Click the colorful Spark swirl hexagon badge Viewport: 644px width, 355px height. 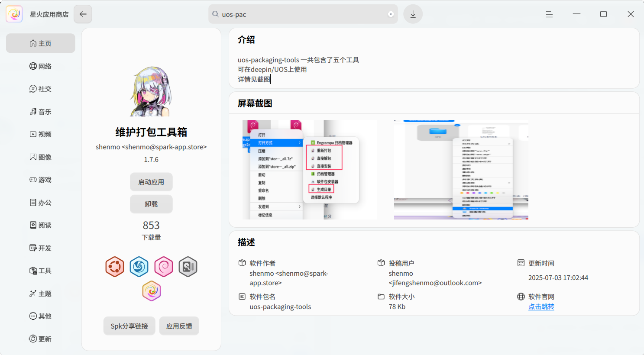click(x=152, y=291)
